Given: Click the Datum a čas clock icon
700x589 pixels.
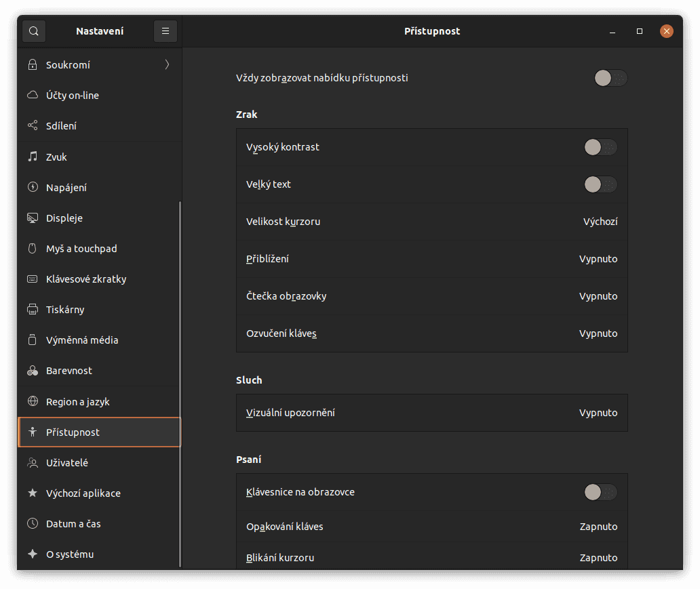Looking at the screenshot, I should click(32, 524).
